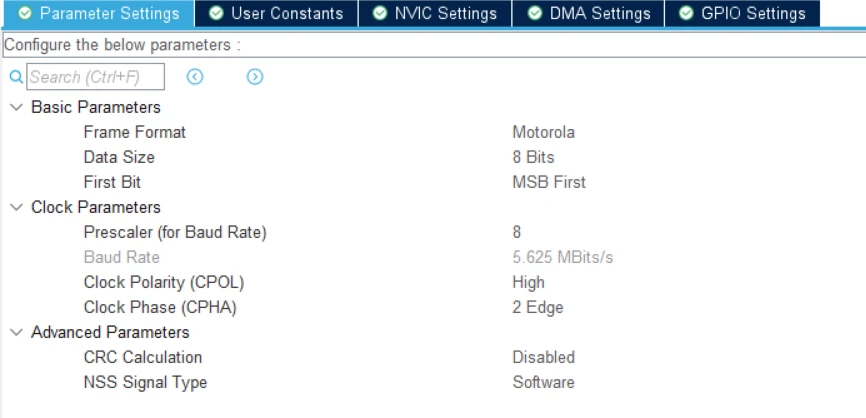Change the Frame Format value Motorola

(x=543, y=132)
